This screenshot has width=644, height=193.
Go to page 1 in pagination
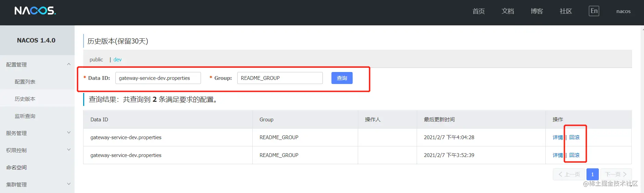[593, 174]
